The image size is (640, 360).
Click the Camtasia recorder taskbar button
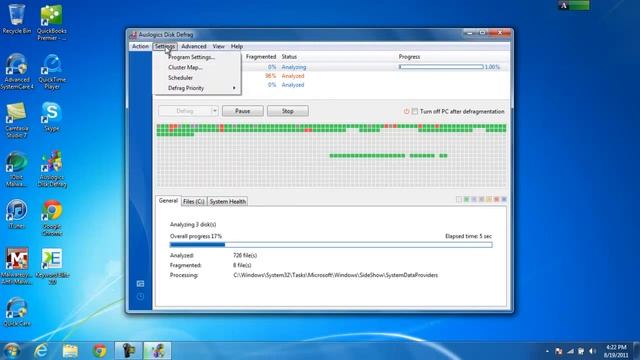tap(129, 351)
